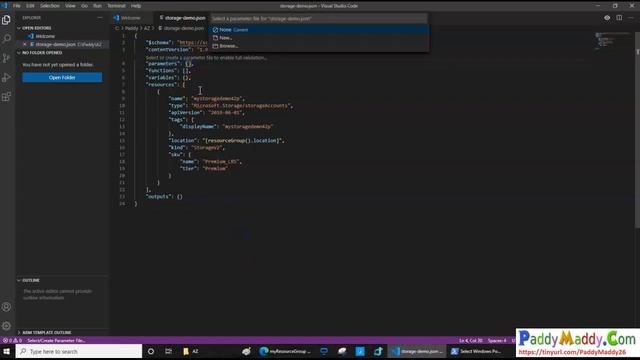Click the Open Folder button
This screenshot has height=360, width=640.
point(62,77)
